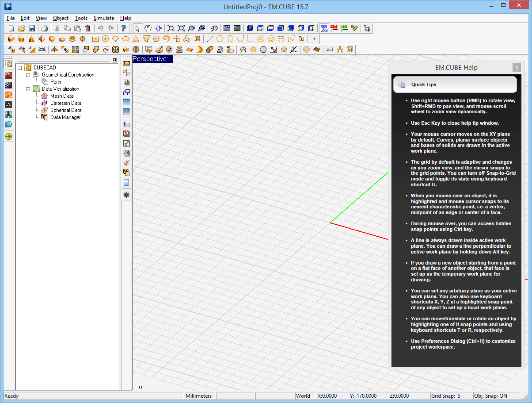Open the f(x) functions icon
Viewport: 532px width, 403px height.
pos(126,124)
